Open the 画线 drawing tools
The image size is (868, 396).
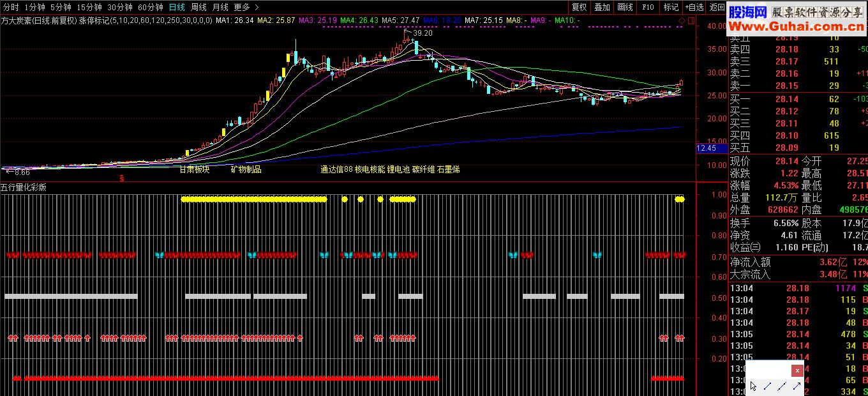(625, 7)
